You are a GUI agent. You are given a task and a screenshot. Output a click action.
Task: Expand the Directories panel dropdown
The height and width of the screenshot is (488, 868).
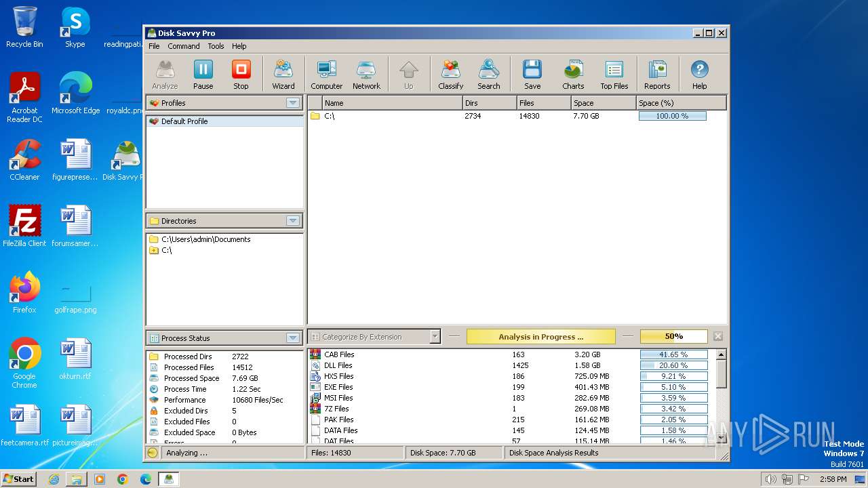coord(293,221)
